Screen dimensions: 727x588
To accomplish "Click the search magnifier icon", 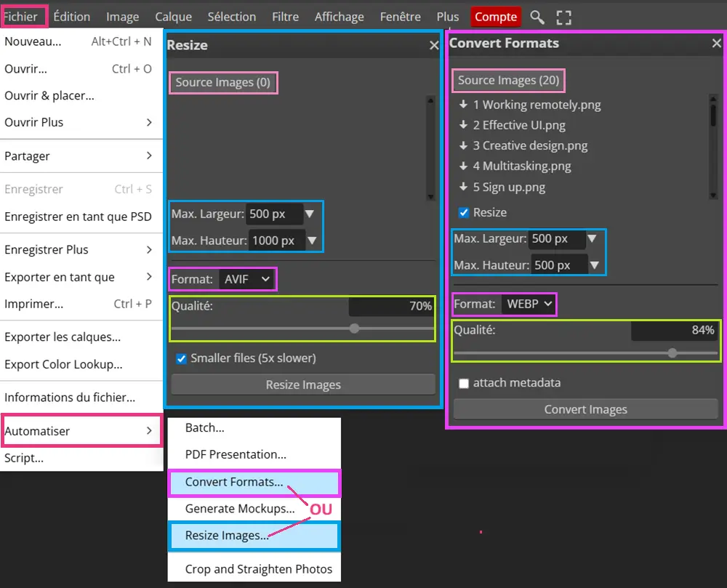I will [x=537, y=17].
